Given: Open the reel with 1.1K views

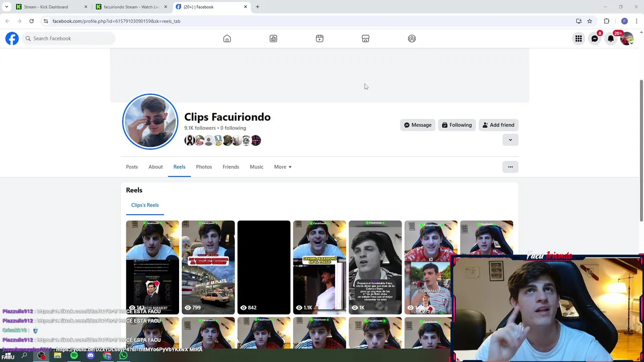Looking at the screenshot, I should pyautogui.click(x=319, y=267).
